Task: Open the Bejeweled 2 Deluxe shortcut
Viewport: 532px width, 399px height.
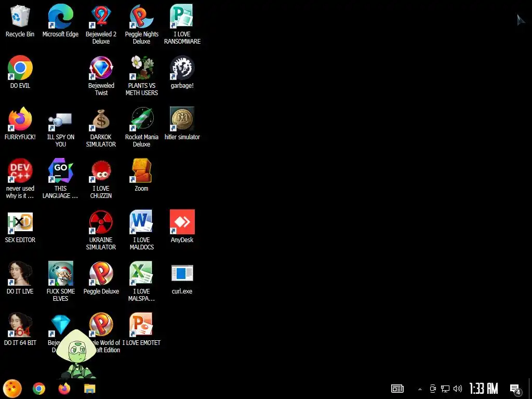Action: [101, 24]
